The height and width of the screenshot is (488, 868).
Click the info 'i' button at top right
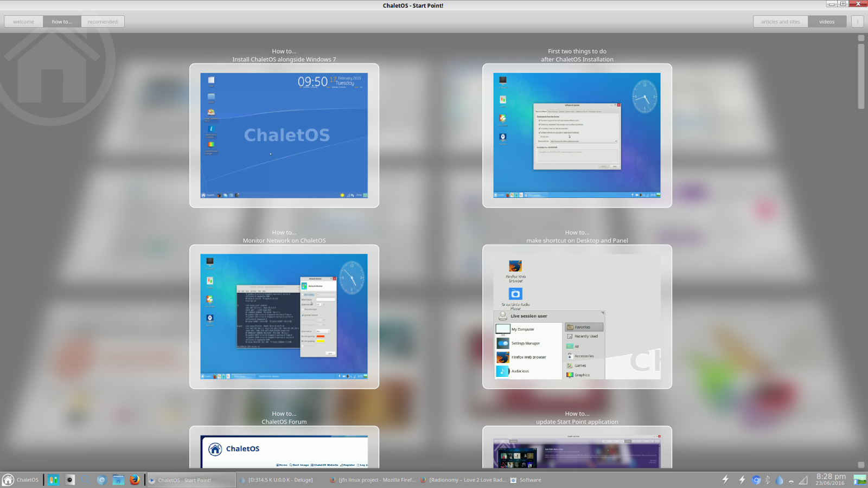coord(857,22)
